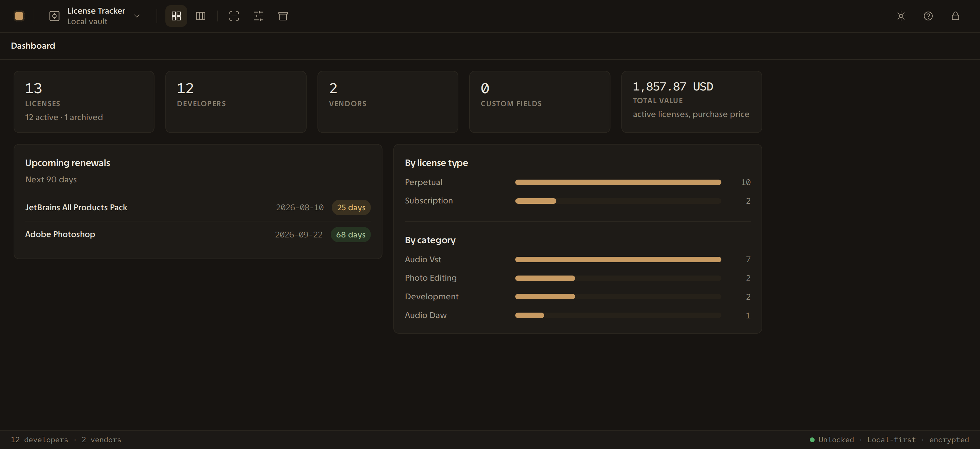This screenshot has width=980, height=449.
Task: Click the 'Next 90 days' subtitle
Action: pos(51,180)
